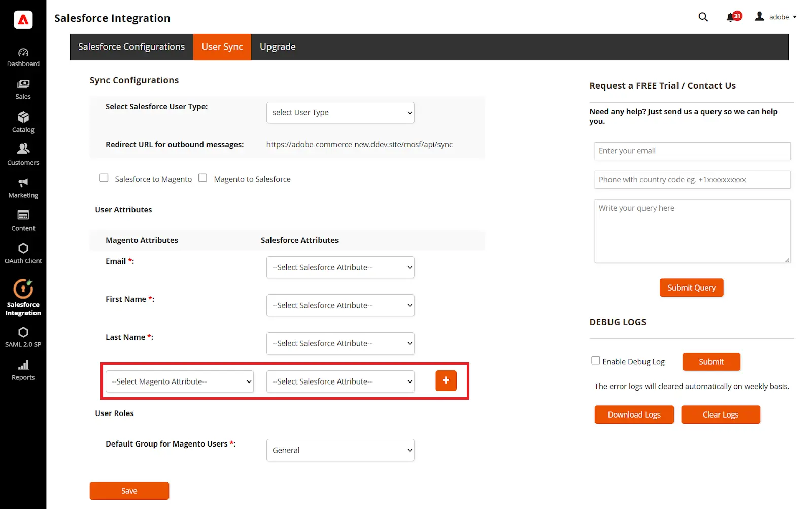Open Salesforce Integration in the sidebar
The height and width of the screenshot is (509, 812).
point(23,298)
